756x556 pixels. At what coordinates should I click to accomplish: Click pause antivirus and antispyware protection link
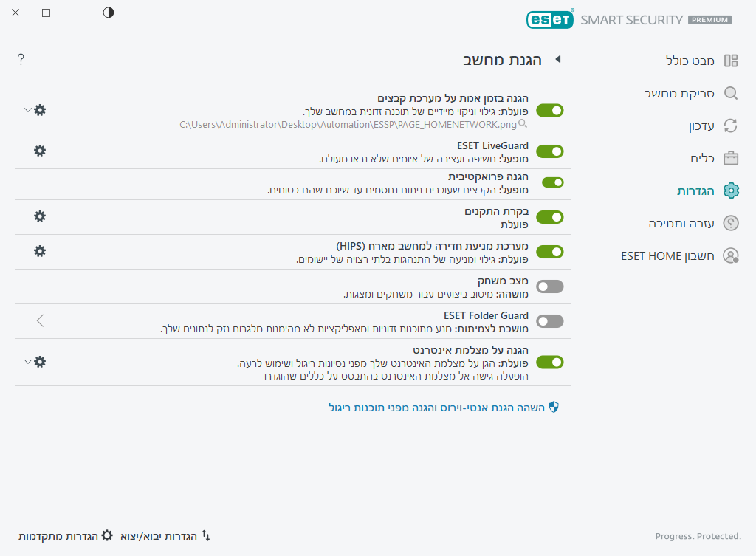point(443,408)
